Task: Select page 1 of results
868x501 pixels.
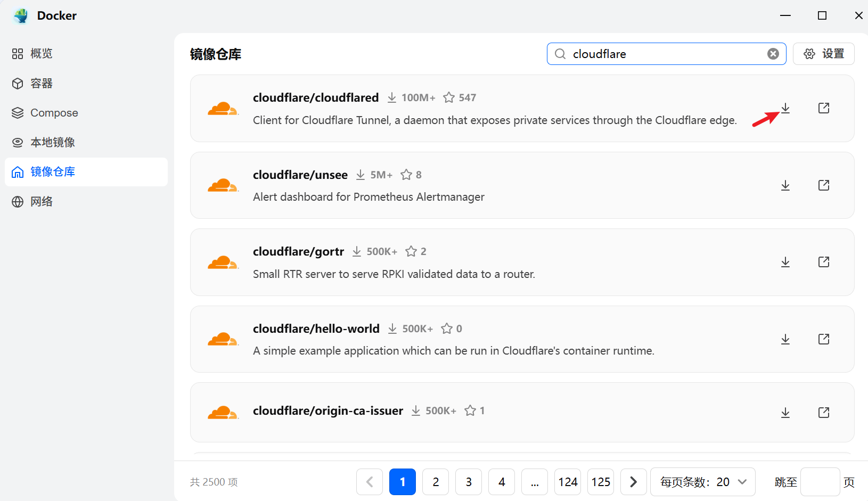Action: pyautogui.click(x=403, y=482)
